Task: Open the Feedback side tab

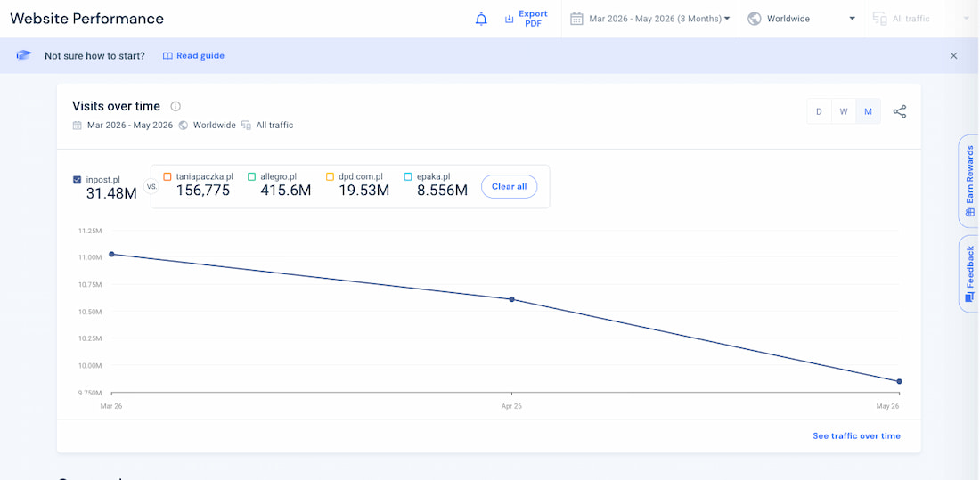Action: point(968,273)
